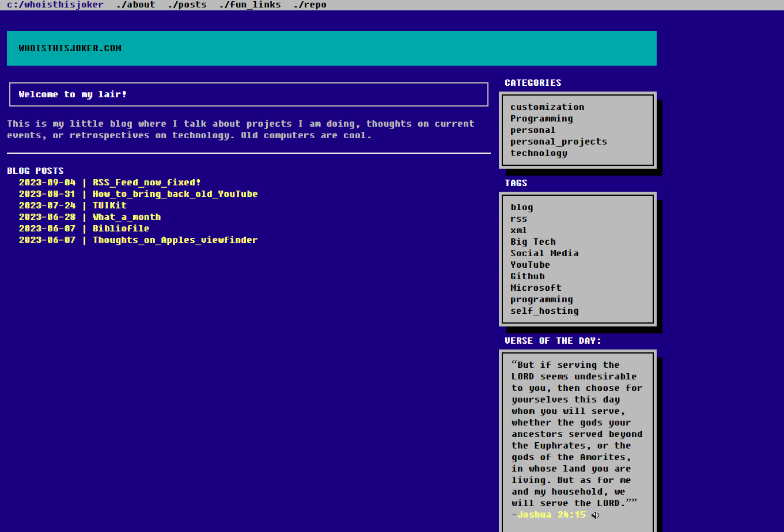The image size is (784, 532).
Task: Open the TUIKit blog post
Action: tap(109, 206)
